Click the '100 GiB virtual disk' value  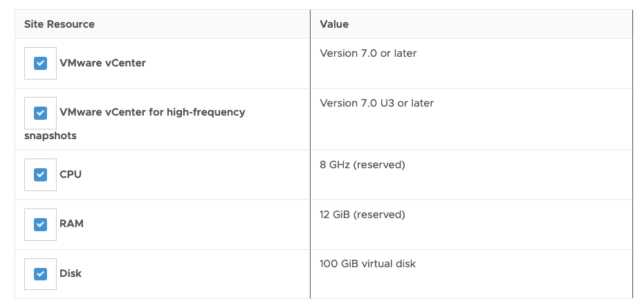[x=367, y=264]
